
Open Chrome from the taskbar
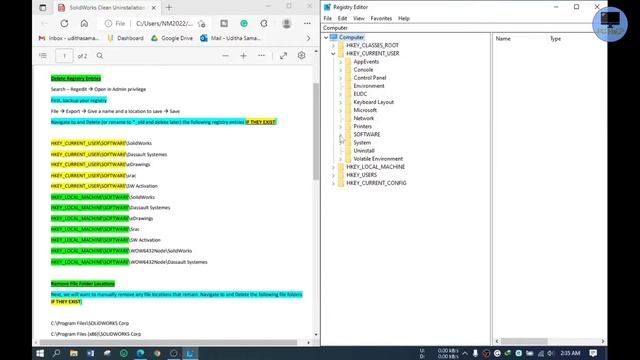157,353
